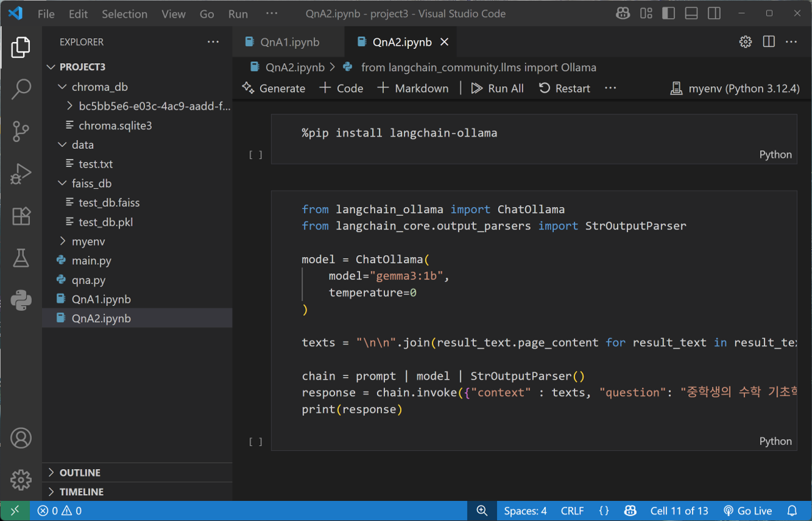Toggle secondary side bar visibility
Viewport: 812px width, 521px height.
click(714, 13)
